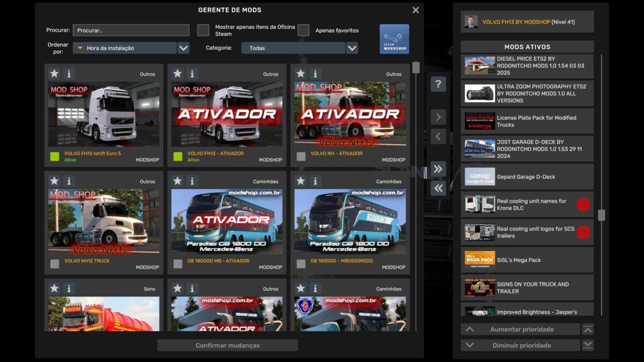The height and width of the screenshot is (362, 644).
Task: Open the 'Ordenar por' sort dropdown
Action: click(184, 48)
